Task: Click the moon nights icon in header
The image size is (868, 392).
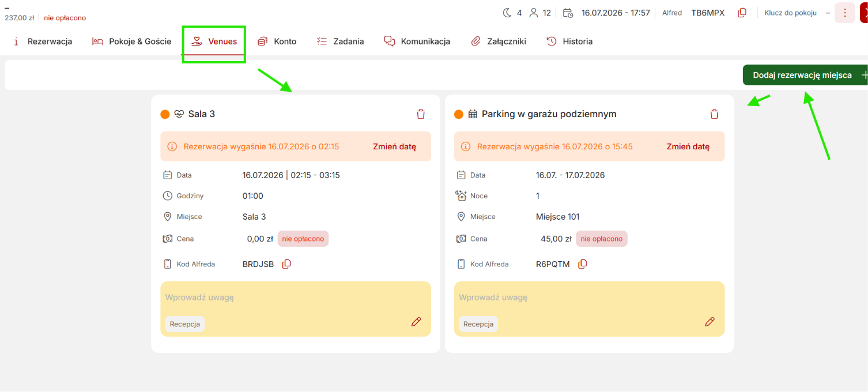Action: [508, 13]
